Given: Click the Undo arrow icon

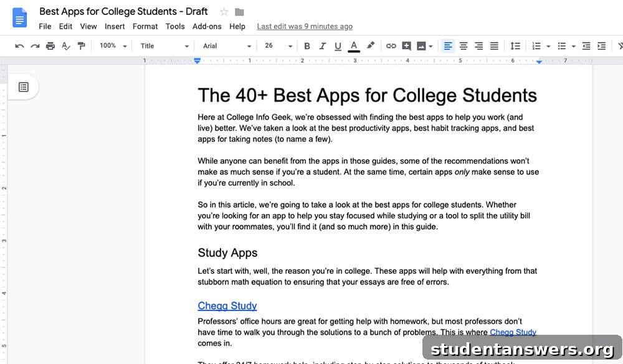Looking at the screenshot, I should 19,46.
